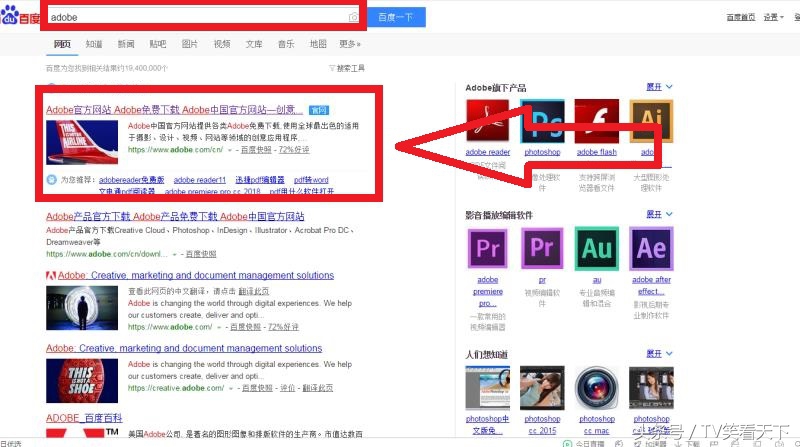
Task: Click the Adobe favicon beside Creative marketing result
Action: 51,276
